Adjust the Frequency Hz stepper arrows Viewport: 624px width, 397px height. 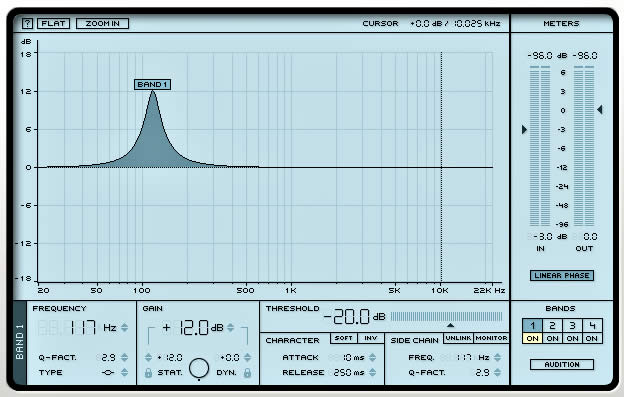(125, 327)
